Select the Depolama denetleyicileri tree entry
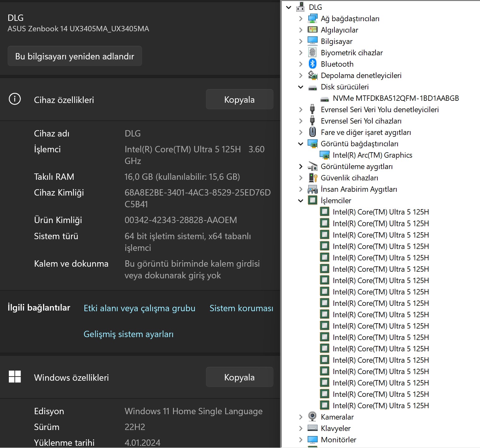480x448 pixels. pyautogui.click(x=361, y=76)
